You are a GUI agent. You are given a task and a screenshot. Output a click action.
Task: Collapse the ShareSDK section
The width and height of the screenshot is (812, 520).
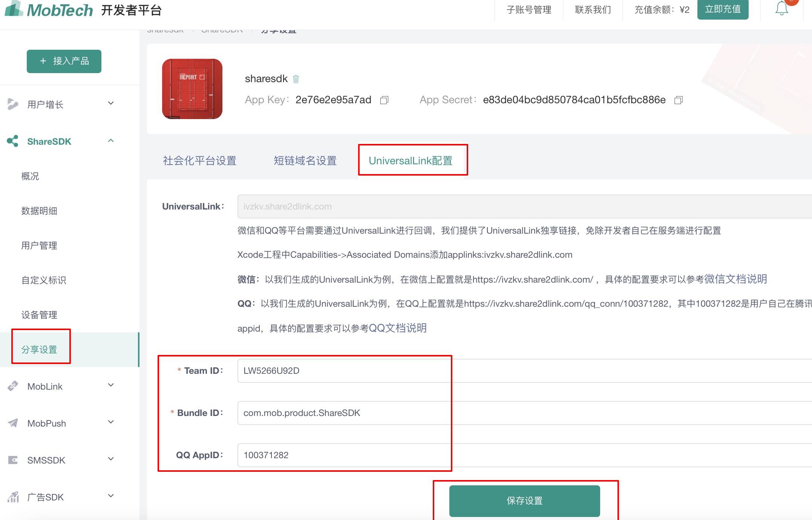click(x=110, y=141)
